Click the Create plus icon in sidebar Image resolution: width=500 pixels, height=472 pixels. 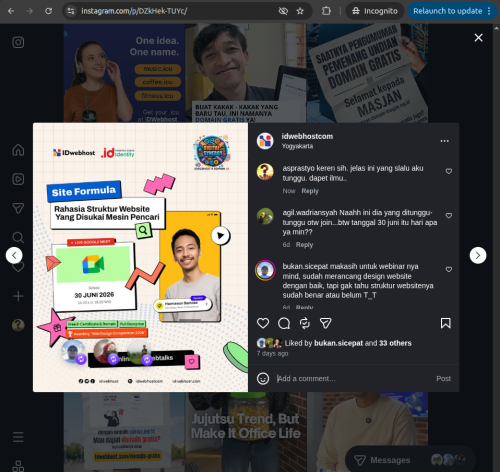(x=18, y=296)
